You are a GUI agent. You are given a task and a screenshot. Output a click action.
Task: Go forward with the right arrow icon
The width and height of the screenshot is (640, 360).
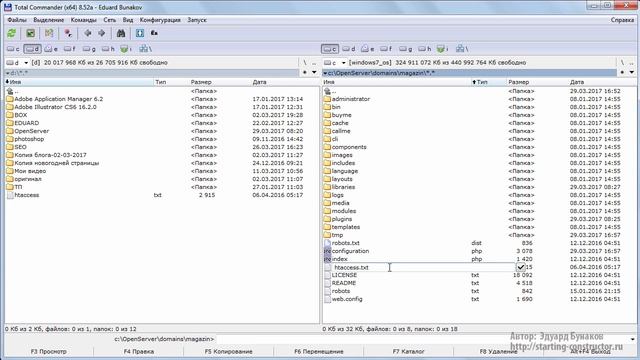pyautogui.click(x=102, y=33)
